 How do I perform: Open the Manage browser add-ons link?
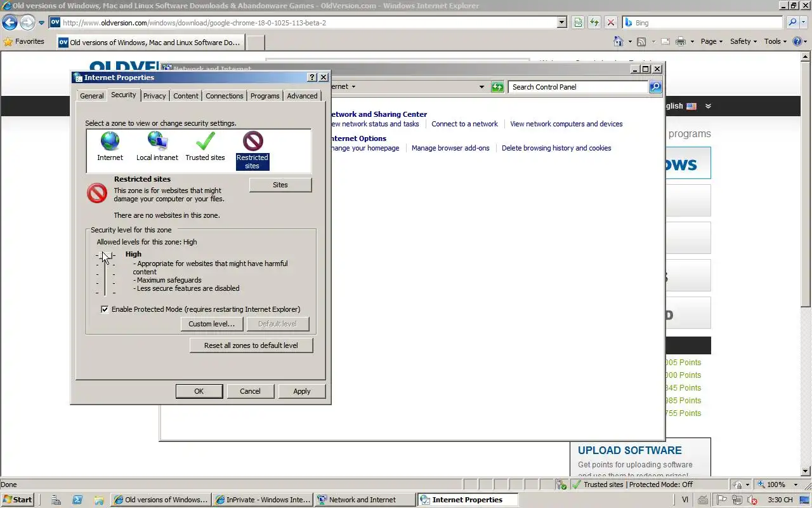pos(450,148)
